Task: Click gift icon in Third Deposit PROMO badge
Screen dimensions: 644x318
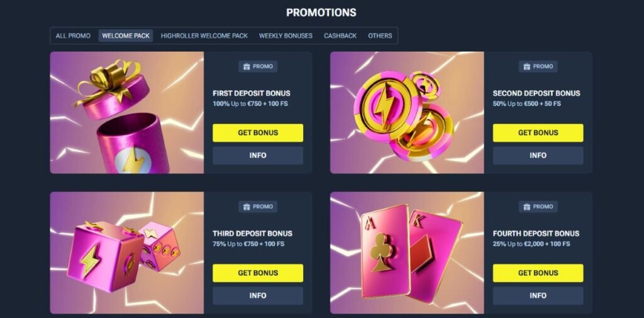Action: click(x=247, y=207)
